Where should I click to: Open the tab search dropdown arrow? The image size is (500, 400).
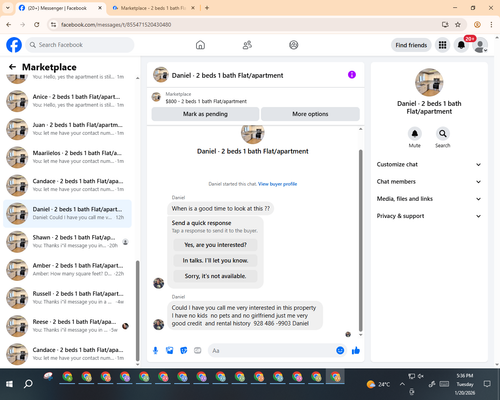click(x=8, y=8)
